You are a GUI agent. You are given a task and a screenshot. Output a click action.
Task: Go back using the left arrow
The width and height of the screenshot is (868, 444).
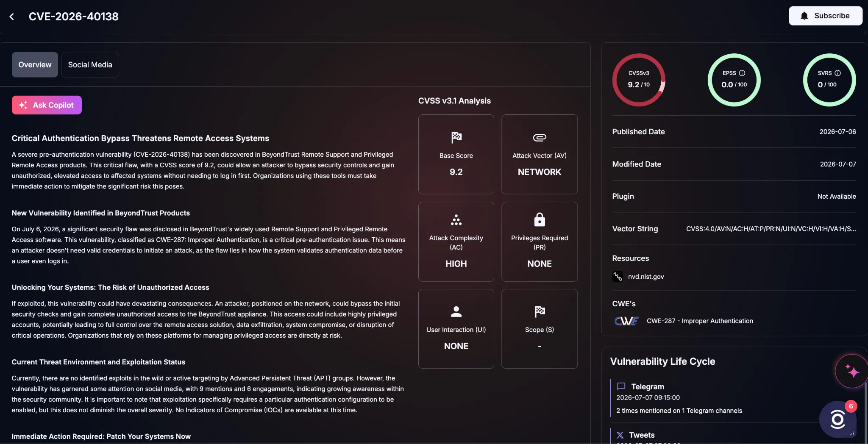[12, 17]
